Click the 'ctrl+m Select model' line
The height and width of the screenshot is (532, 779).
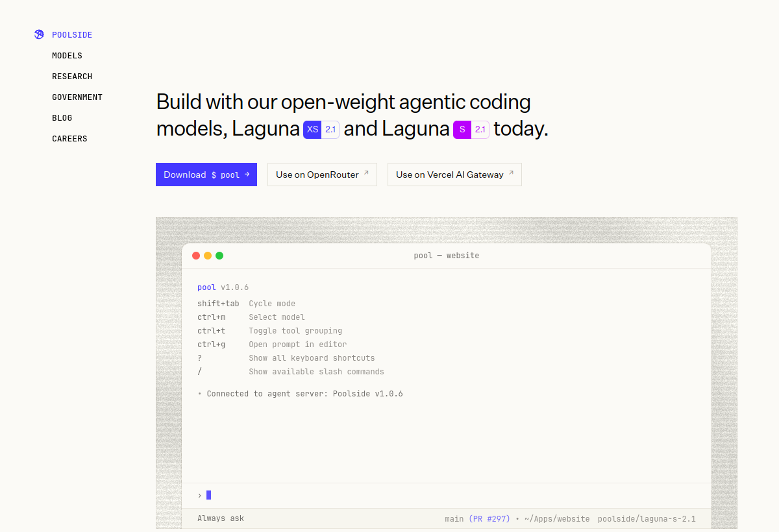tap(251, 317)
